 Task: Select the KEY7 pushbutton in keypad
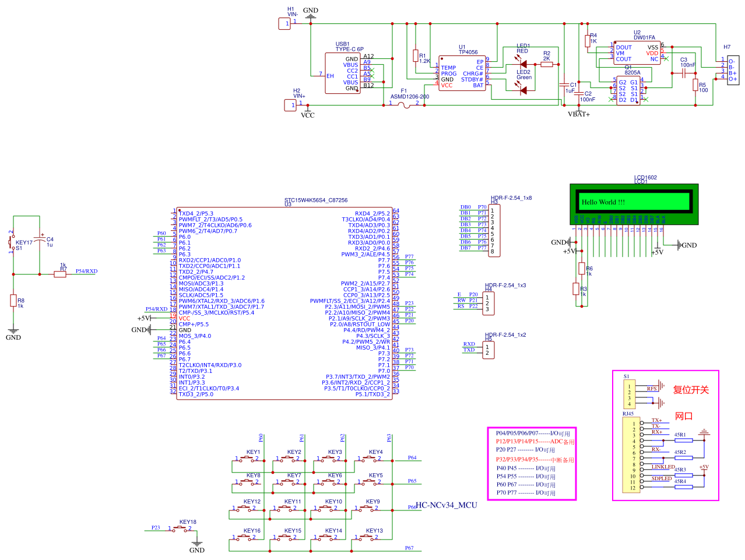pos(287,483)
